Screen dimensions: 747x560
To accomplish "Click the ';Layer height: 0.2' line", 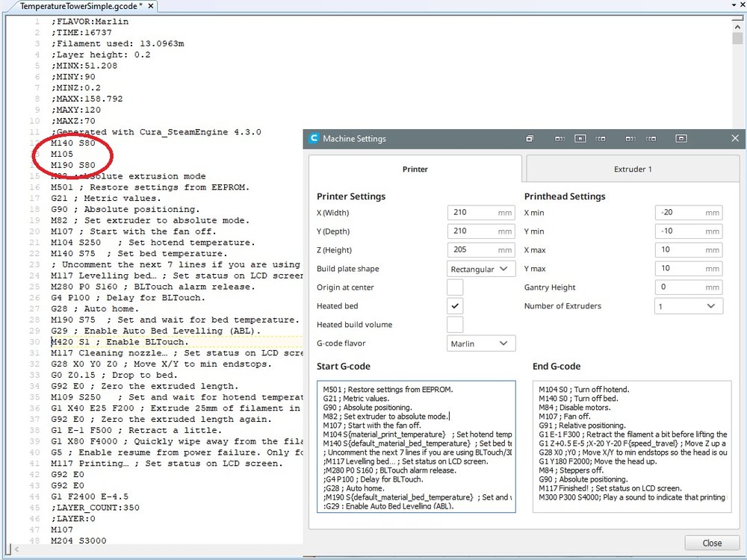I will (101, 55).
